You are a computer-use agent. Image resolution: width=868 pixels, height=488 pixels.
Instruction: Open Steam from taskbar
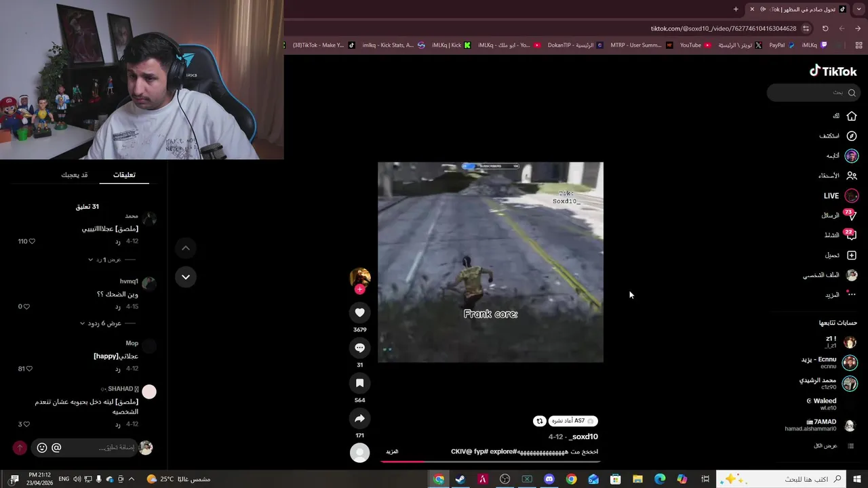tap(460, 479)
